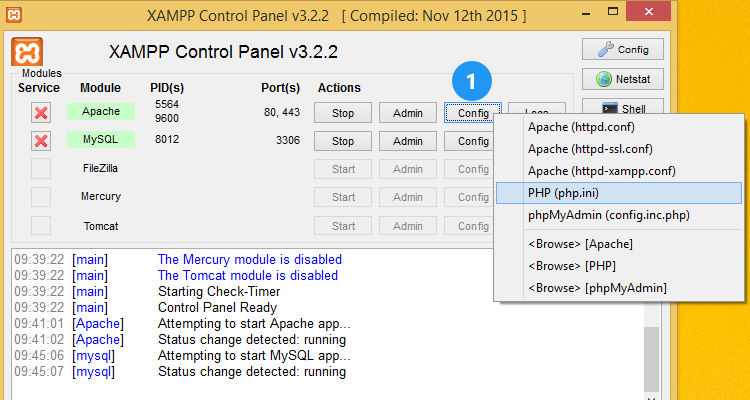This screenshot has height=400, width=750.
Task: Select Apache (httpd.conf) menu entry
Action: click(618, 127)
